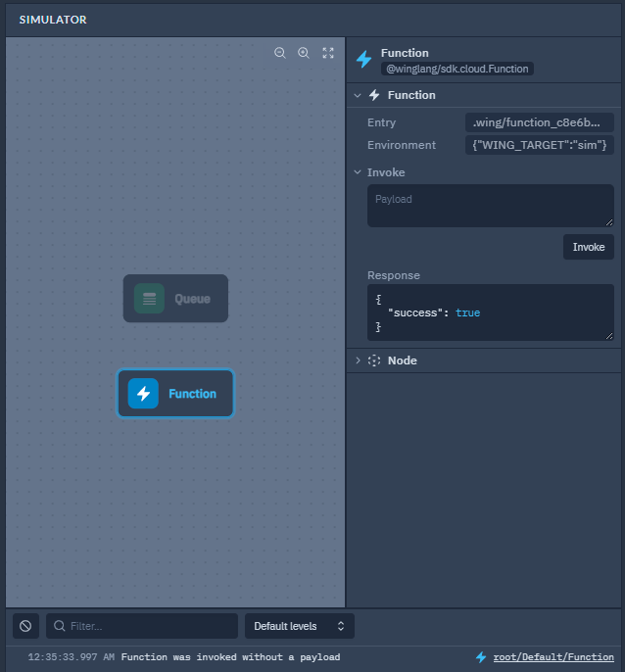This screenshot has height=672, width=625.
Task: Open the root/Default/Function log link
Action: coord(553,657)
